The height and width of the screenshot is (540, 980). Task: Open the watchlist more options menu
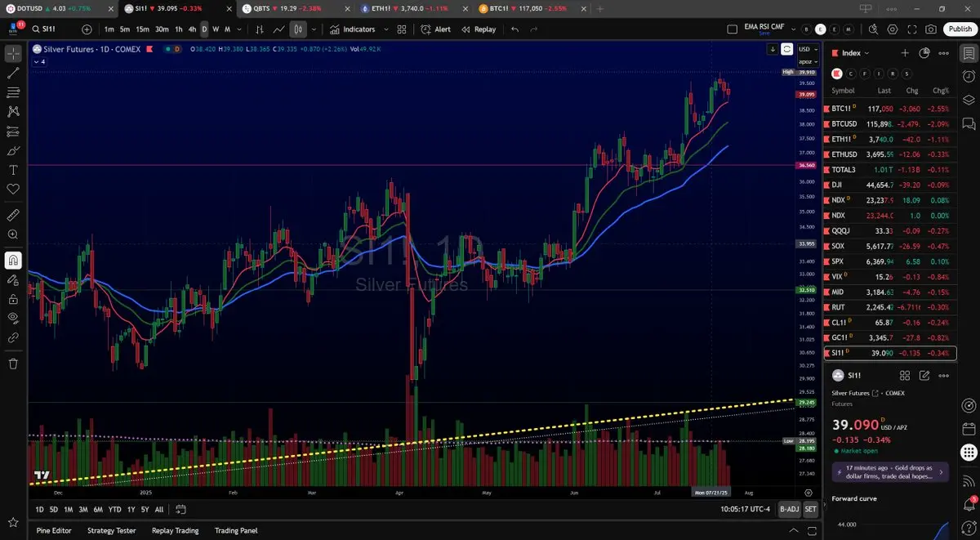pos(944,53)
